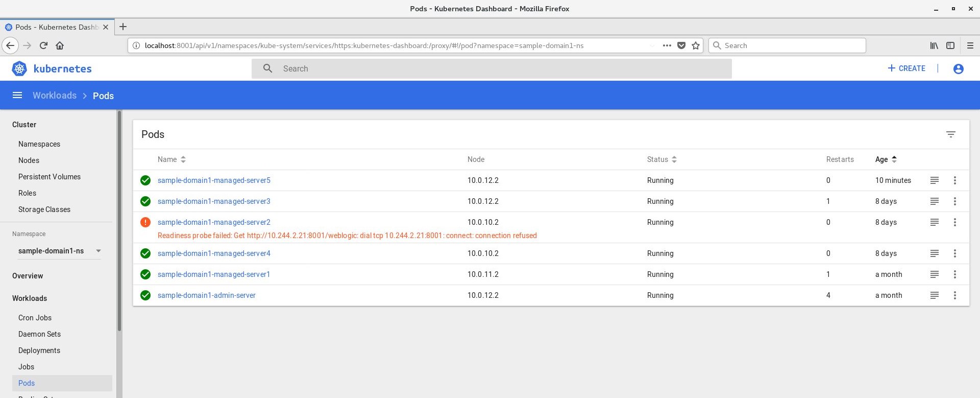Click the Kubernetes logo icon
The width and height of the screenshot is (980, 398).
(x=19, y=69)
